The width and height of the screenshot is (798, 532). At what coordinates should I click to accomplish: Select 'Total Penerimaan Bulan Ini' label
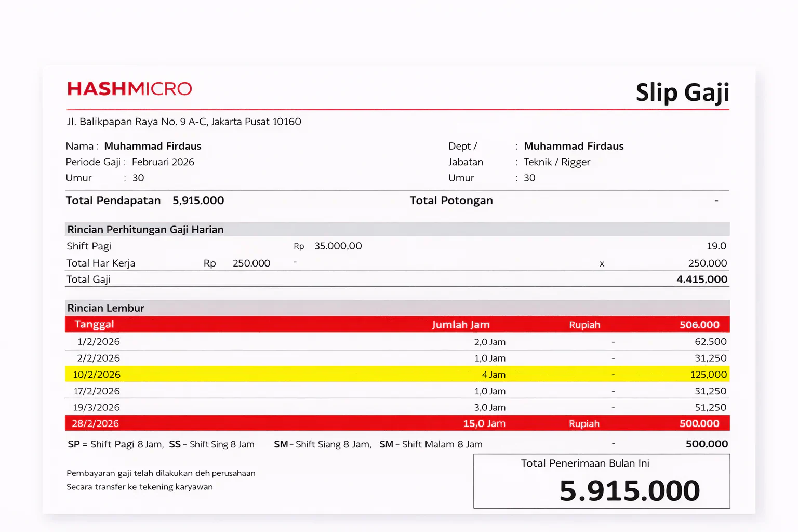pyautogui.click(x=585, y=463)
